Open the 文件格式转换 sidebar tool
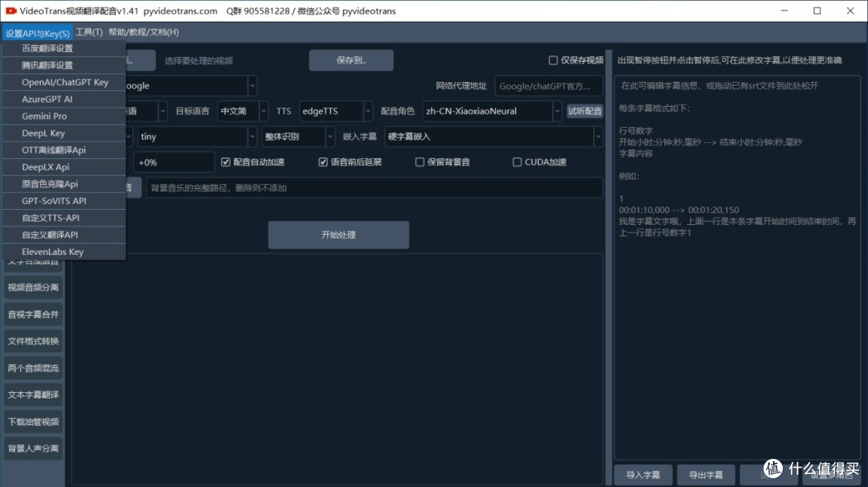This screenshot has width=868, height=487. pos(33,341)
